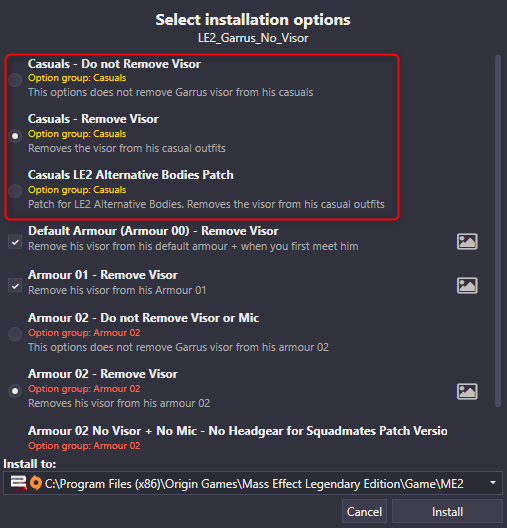The height and width of the screenshot is (528, 507).
Task: Select Casuals - Remove Visor radio button
Action: (15, 136)
